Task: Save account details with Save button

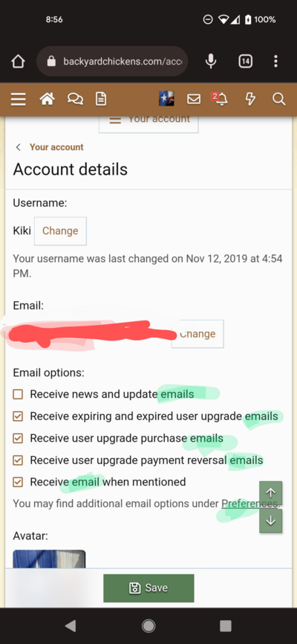Action: 148,588
